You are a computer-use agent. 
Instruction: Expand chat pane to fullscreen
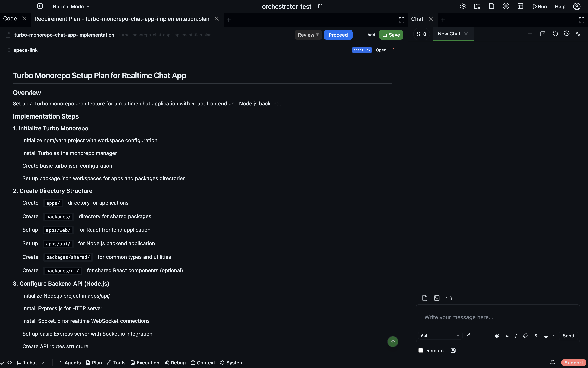(x=581, y=20)
